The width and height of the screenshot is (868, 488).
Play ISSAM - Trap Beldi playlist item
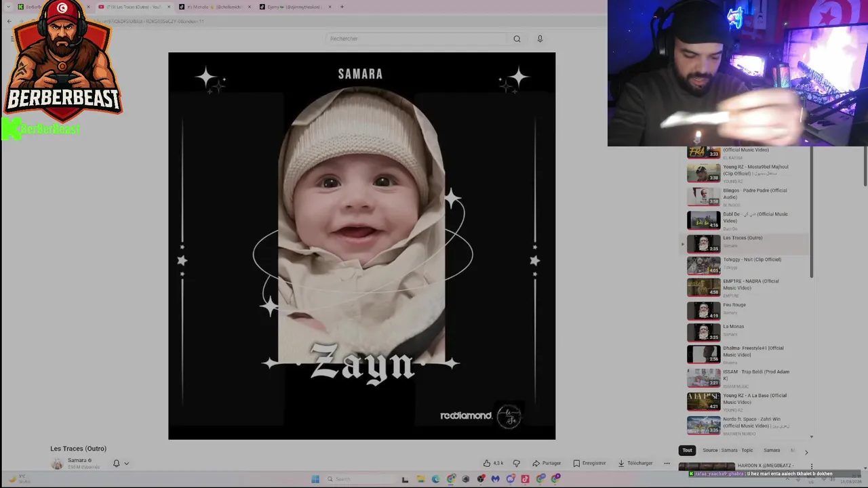point(745,378)
